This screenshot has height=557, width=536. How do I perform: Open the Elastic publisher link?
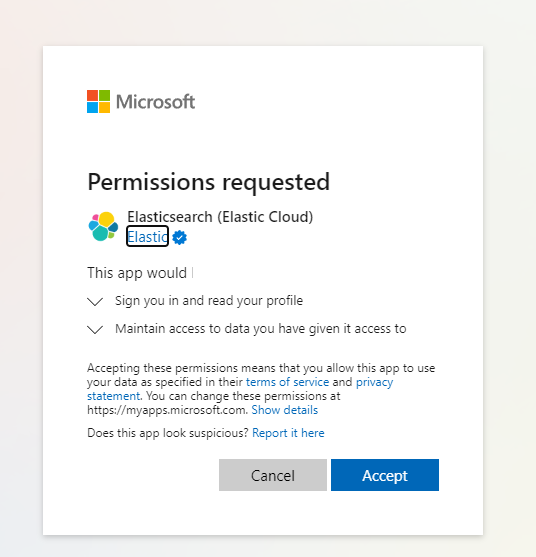click(147, 237)
